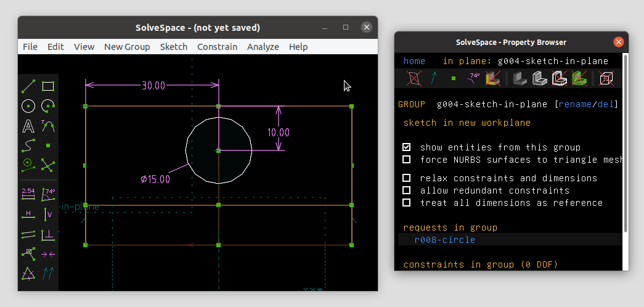Click the 'sketch in new workplane' label
This screenshot has height=307, width=644.
tap(467, 123)
